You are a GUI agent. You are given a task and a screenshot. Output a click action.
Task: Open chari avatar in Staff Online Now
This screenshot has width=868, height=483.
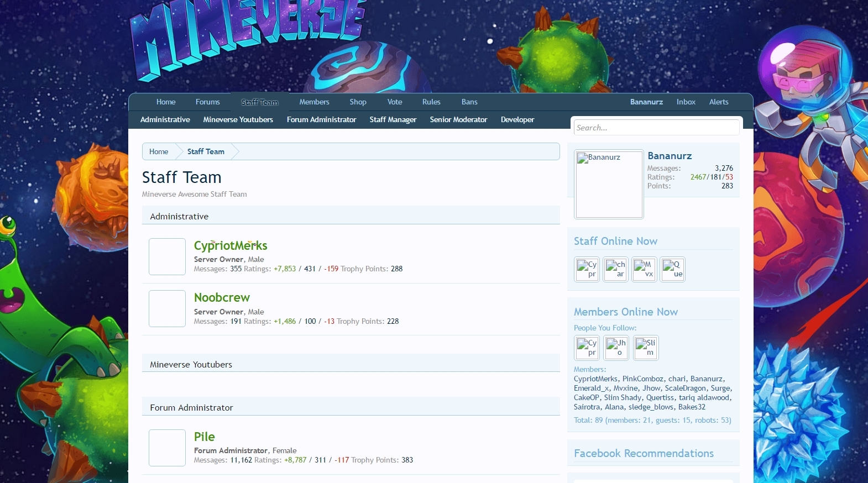(x=615, y=269)
